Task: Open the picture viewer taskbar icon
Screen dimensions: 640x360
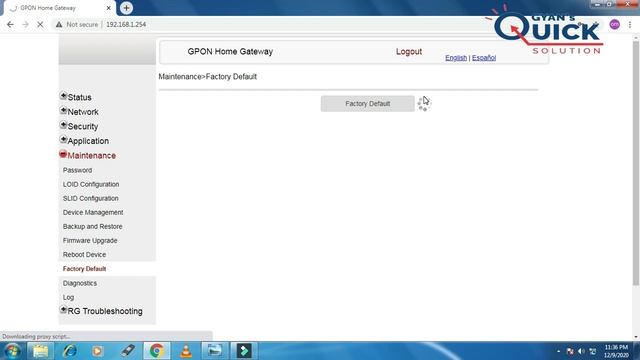Action: point(215,351)
